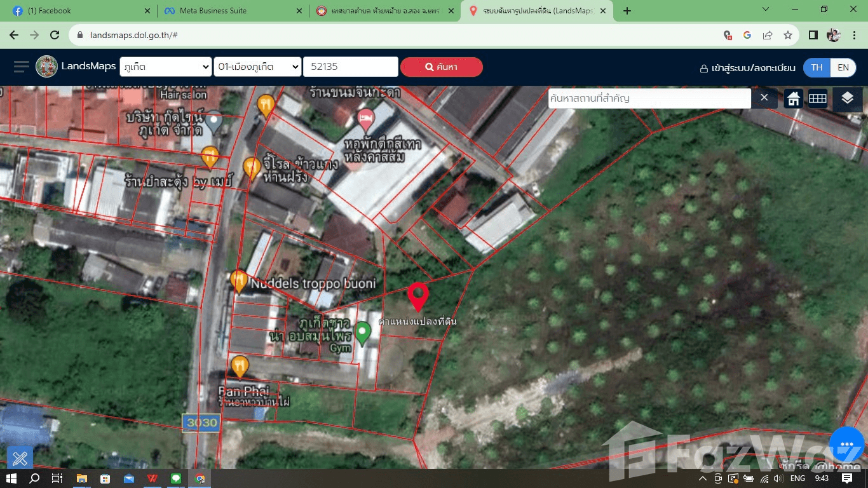Click the เข้าสู่ระบบ/ลงทะเบียน login link

pyautogui.click(x=747, y=68)
